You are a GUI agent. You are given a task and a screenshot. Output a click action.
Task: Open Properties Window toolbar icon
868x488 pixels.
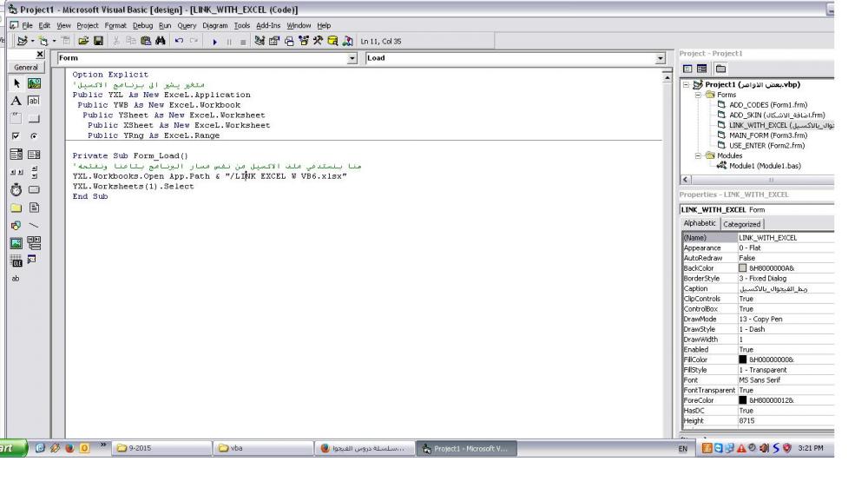coord(274,41)
